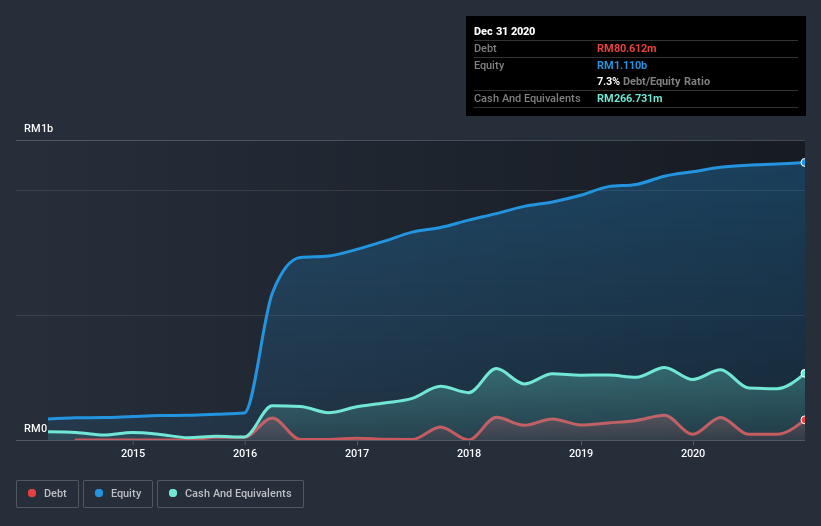
Task: Click the blue Equity legend dot
Action: click(99, 493)
